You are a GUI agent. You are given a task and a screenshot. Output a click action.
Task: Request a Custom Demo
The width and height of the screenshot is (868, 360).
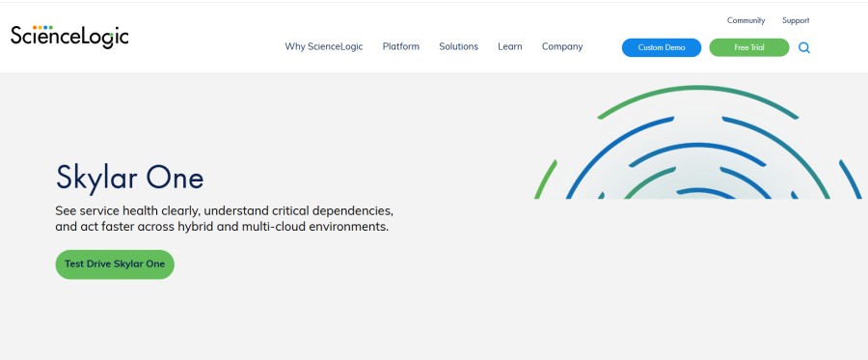(x=662, y=47)
